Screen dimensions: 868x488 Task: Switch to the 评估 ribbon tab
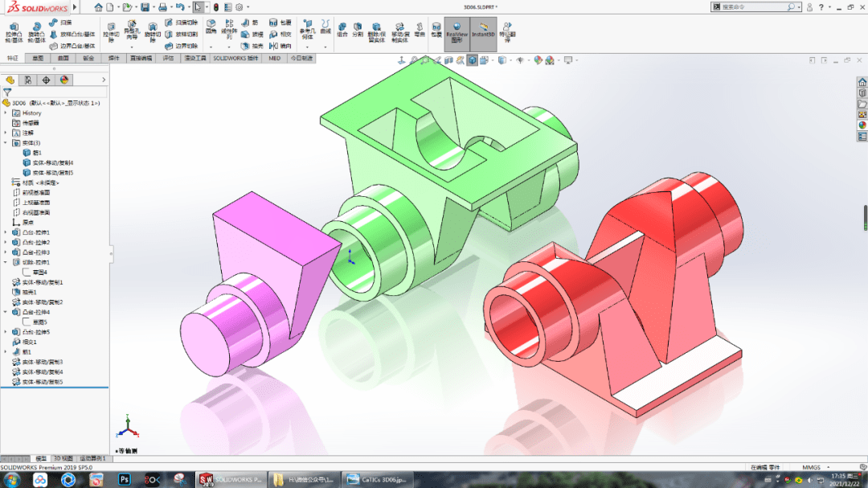click(x=170, y=58)
